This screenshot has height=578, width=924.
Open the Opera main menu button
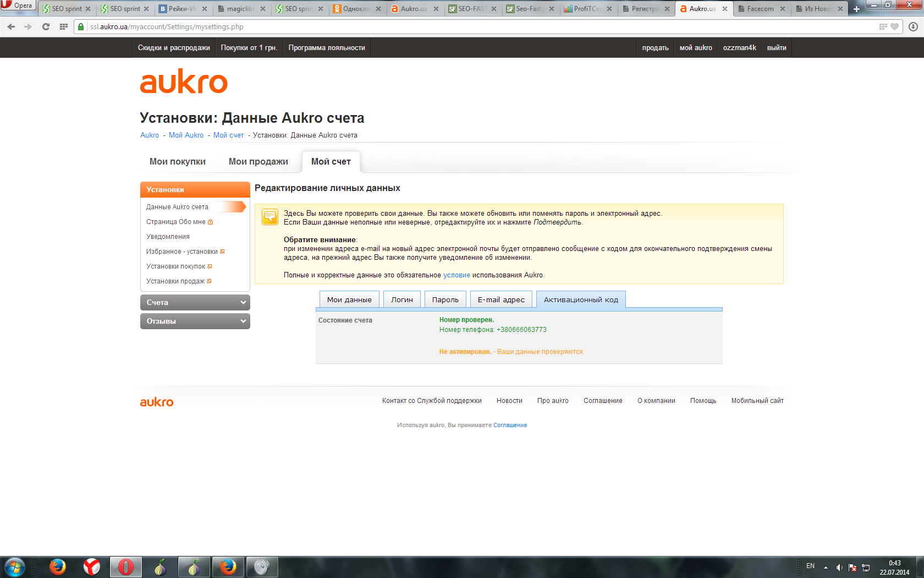tap(18, 6)
